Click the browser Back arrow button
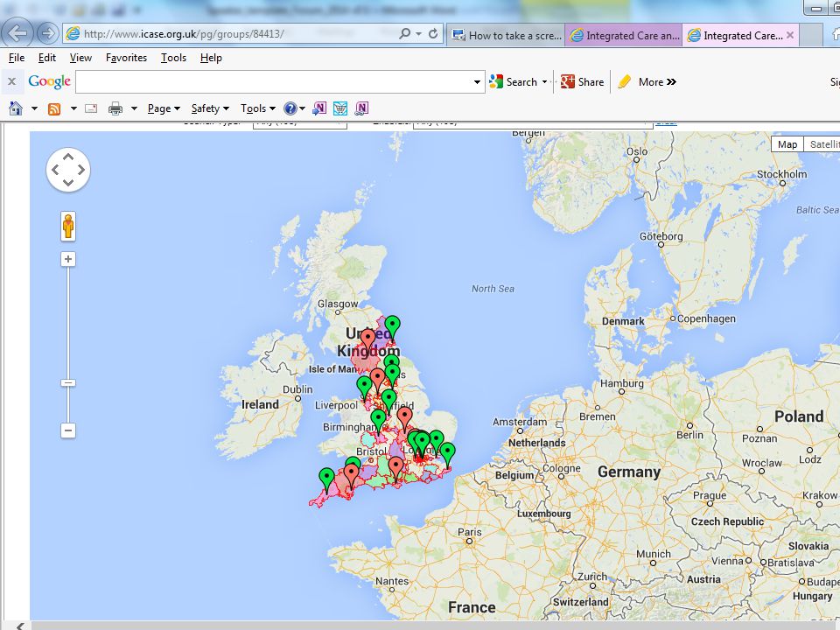Image resolution: width=840 pixels, height=630 pixels. (x=17, y=33)
